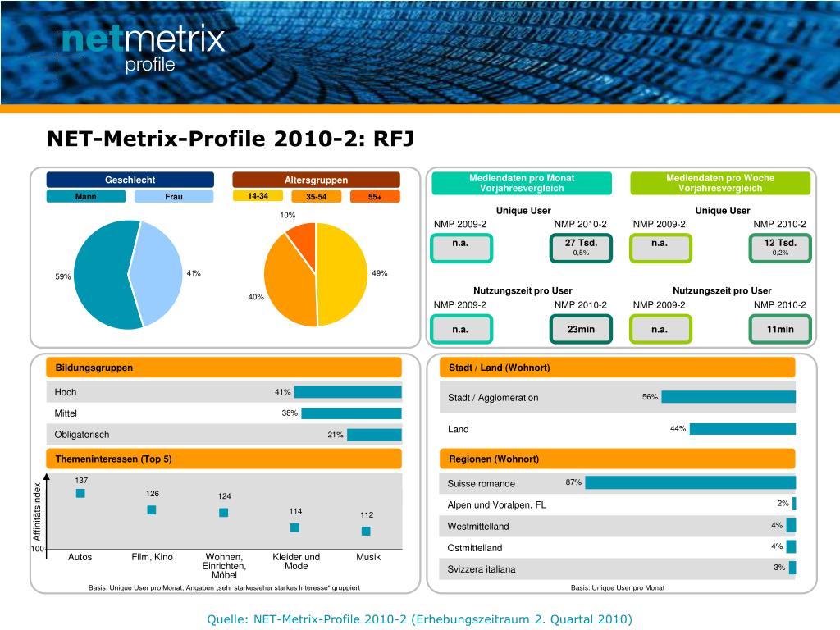Select Mediendaten pro Woche header
840x630 pixels.
[720, 183]
